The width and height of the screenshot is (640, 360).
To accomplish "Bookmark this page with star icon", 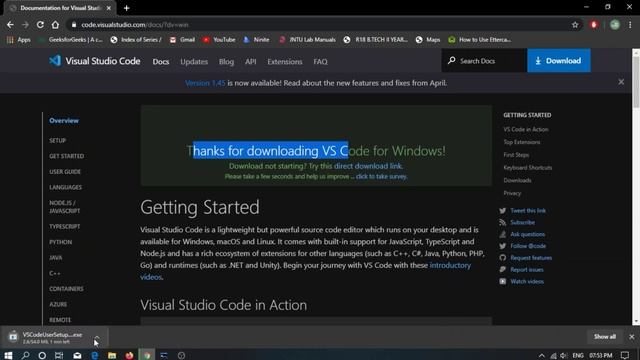I will tap(575, 25).
